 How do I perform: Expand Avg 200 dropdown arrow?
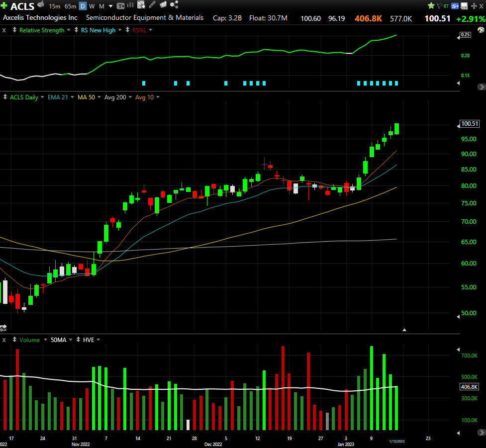(130, 97)
